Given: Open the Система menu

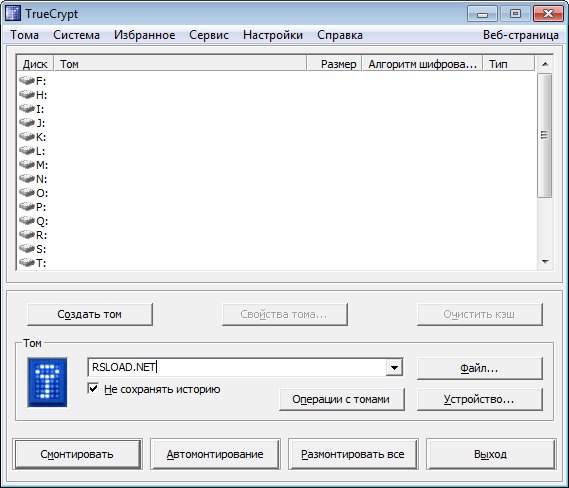Looking at the screenshot, I should [76, 35].
